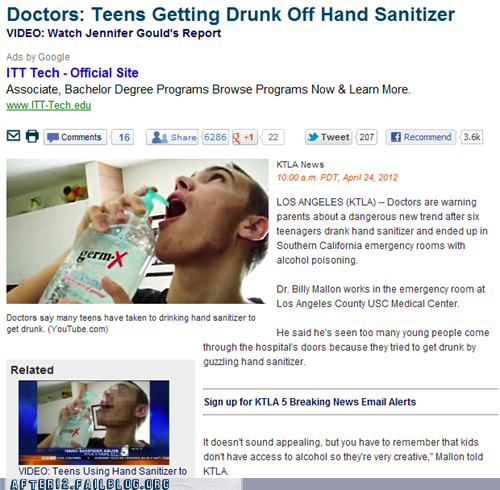Click the main hand sanitizer article photo

pos(137,231)
